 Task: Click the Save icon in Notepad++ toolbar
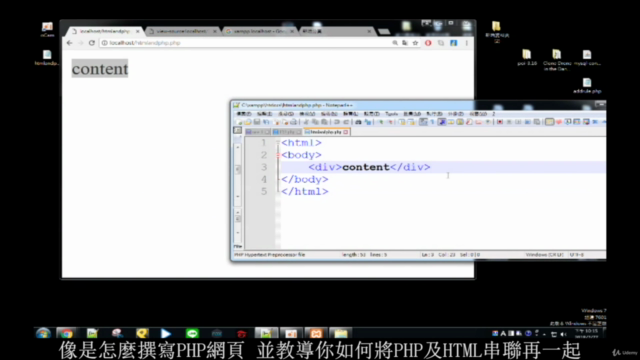click(257, 122)
